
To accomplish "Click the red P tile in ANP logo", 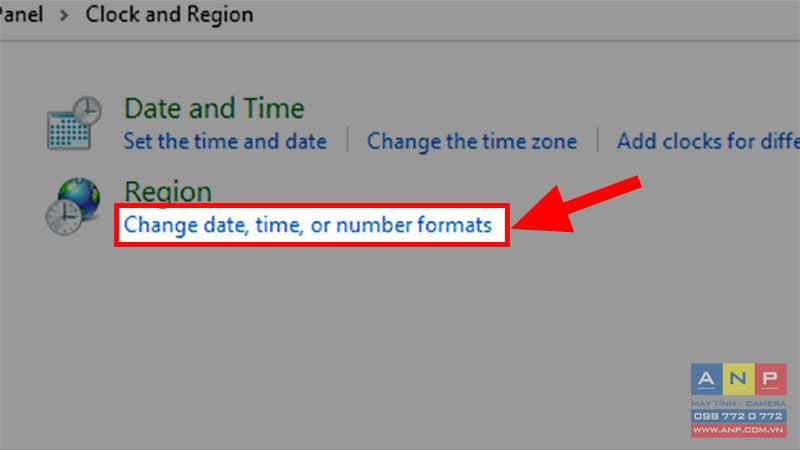I will pos(770,379).
